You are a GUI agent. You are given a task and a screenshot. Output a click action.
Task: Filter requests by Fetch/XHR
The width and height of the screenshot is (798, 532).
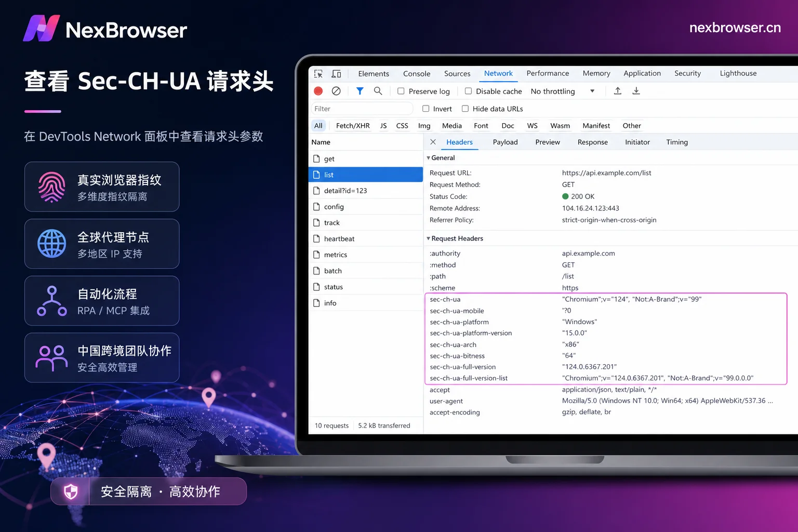tap(353, 126)
